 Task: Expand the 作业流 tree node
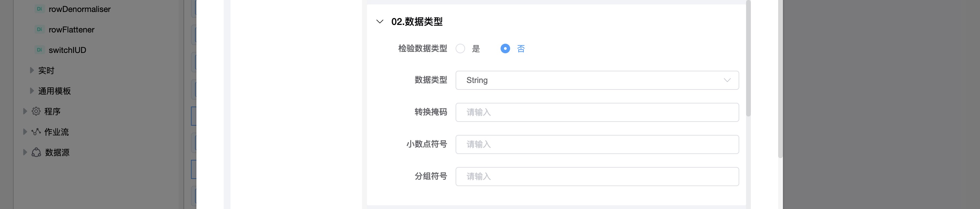[25, 132]
